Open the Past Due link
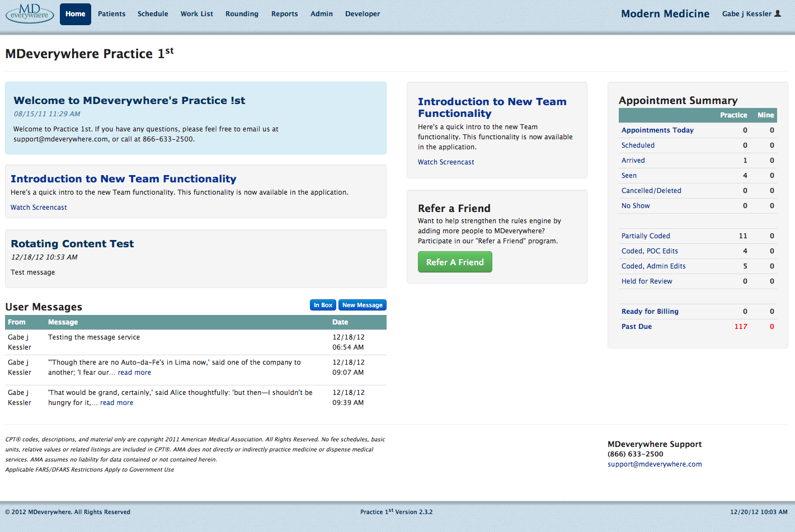Screen dimensions: 795x532 pyautogui.click(x=637, y=327)
